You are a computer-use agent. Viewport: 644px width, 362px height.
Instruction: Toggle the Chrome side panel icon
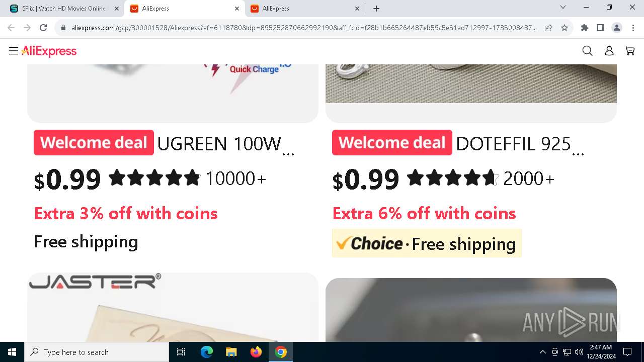point(600,28)
